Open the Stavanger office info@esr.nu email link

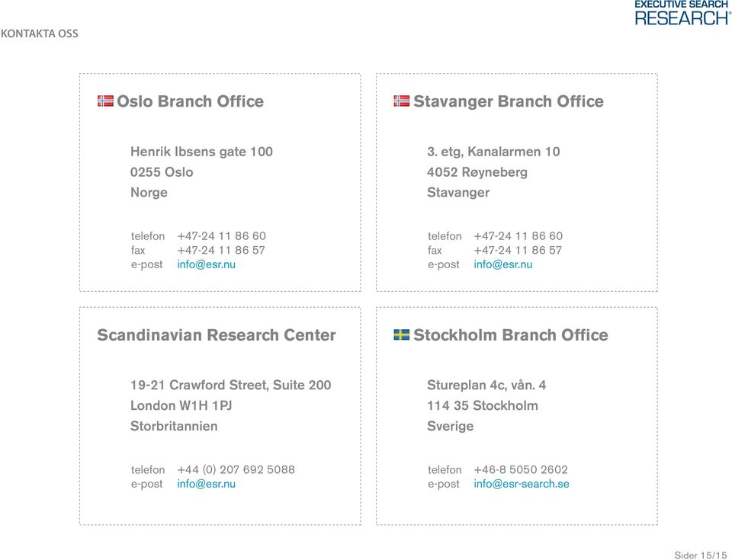coord(502,264)
